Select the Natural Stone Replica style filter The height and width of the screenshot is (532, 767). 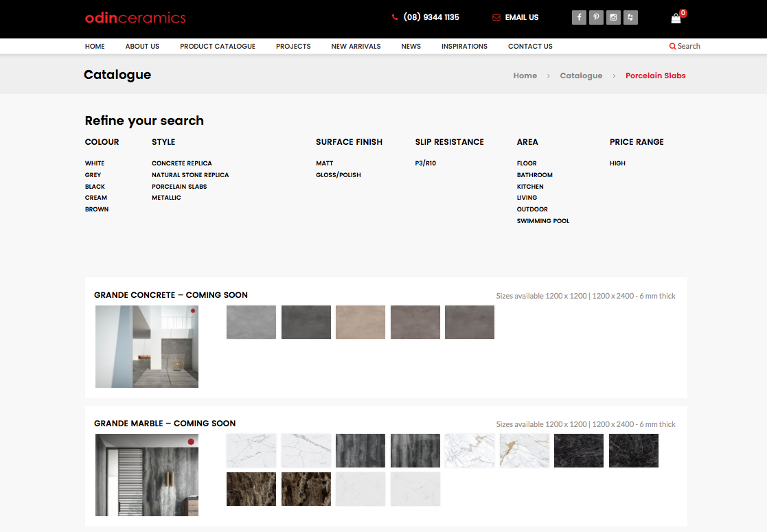(x=190, y=175)
